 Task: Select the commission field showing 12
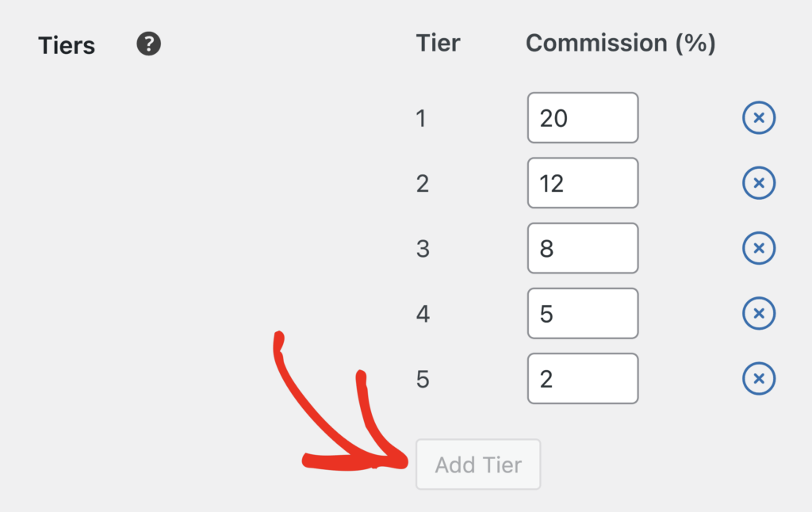(582, 183)
